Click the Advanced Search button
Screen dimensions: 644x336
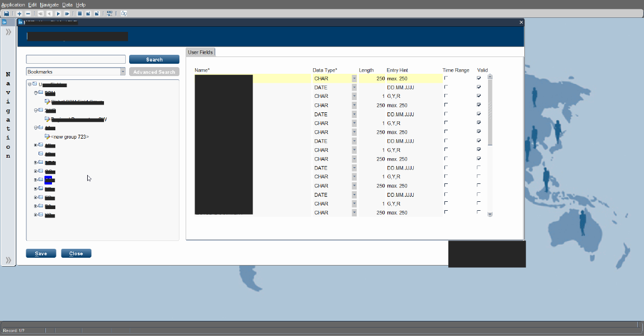pos(154,71)
